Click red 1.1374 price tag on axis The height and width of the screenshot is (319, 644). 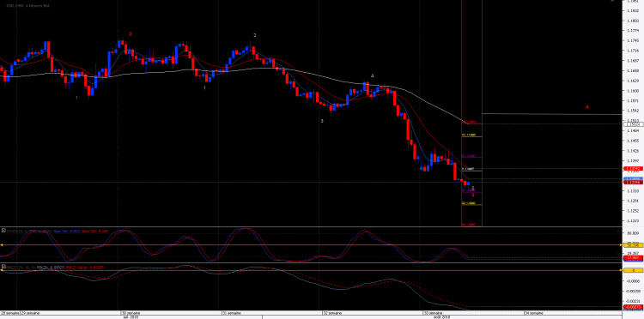click(633, 169)
